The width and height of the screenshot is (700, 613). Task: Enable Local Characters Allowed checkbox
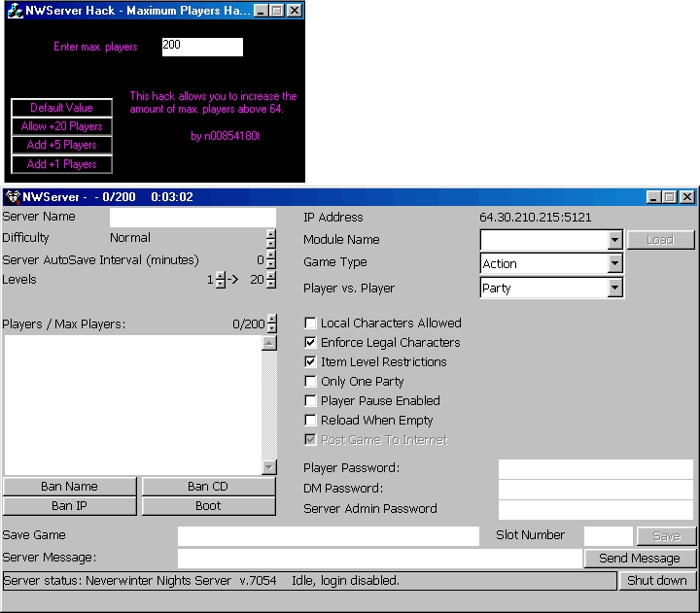311,324
